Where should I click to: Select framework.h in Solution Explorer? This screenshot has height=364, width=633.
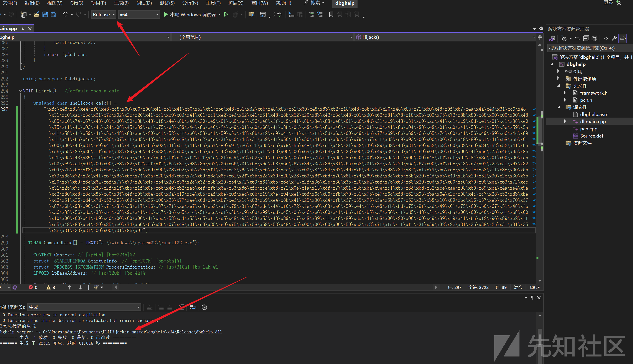[593, 93]
